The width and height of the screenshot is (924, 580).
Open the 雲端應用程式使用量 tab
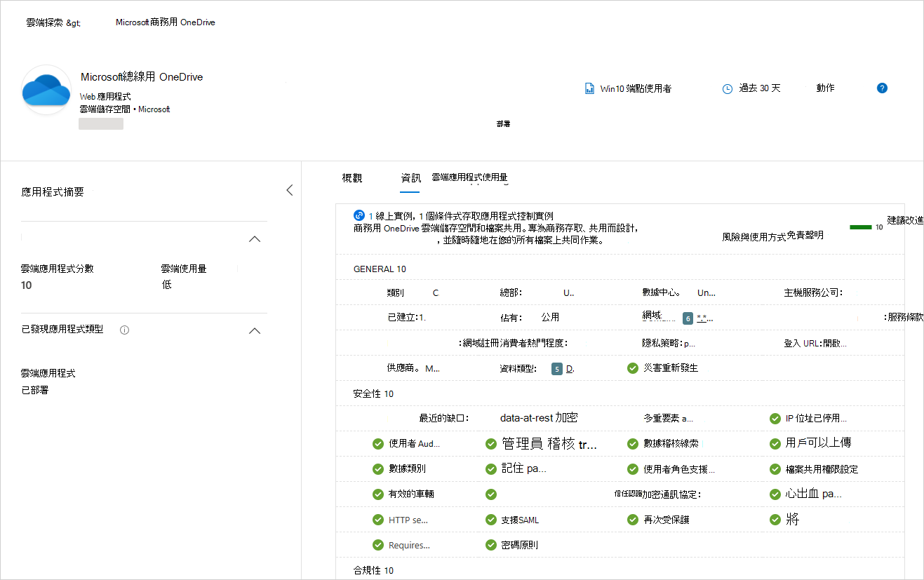point(469,177)
